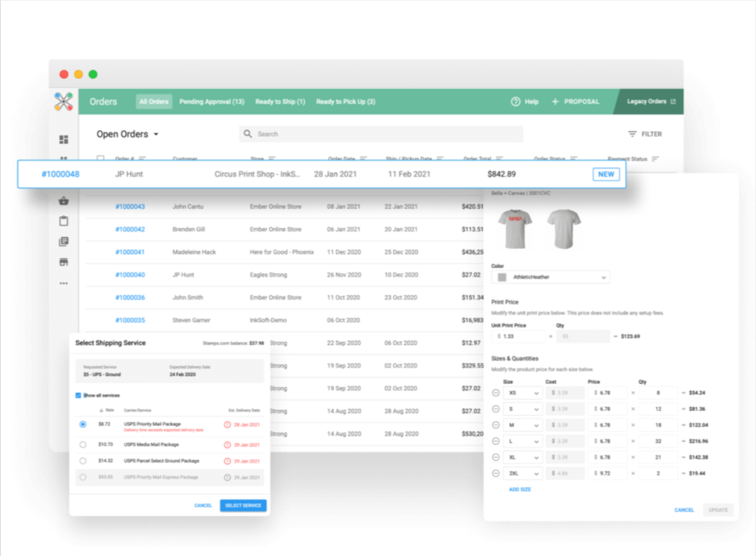756x556 pixels.
Task: Open order #1000041 link
Action: coord(130,252)
